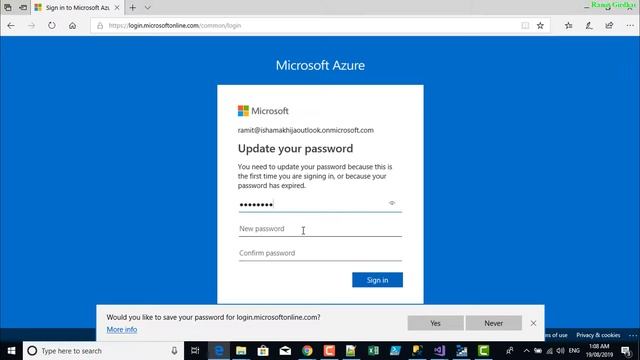Open Task View
The width and height of the screenshot is (640, 360).
pyautogui.click(x=195, y=351)
